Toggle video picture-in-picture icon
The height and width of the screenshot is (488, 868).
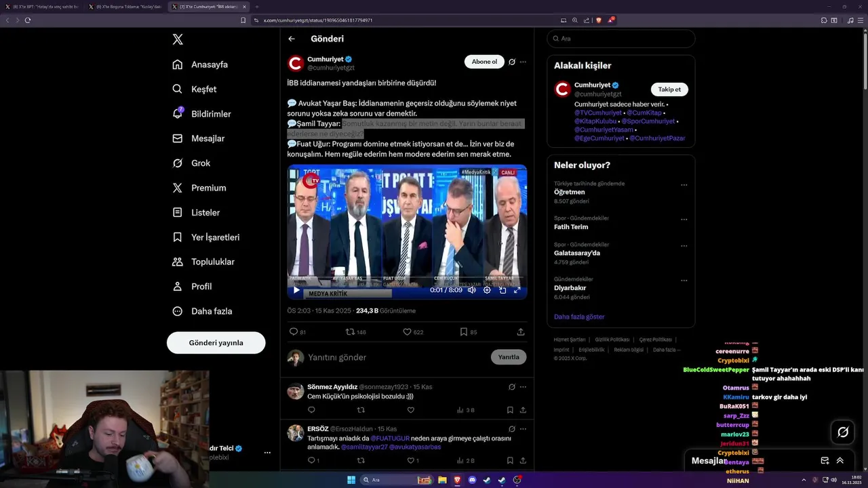pyautogui.click(x=502, y=290)
